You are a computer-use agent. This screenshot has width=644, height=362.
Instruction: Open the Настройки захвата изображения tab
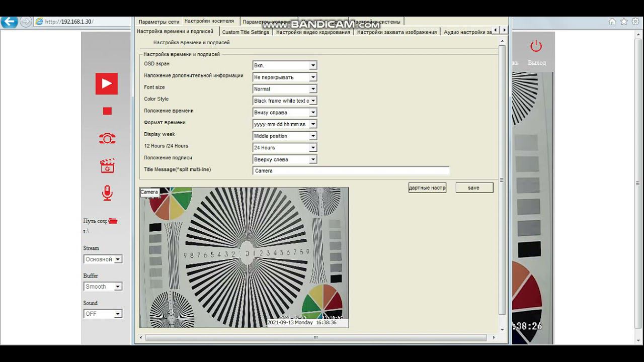(397, 32)
